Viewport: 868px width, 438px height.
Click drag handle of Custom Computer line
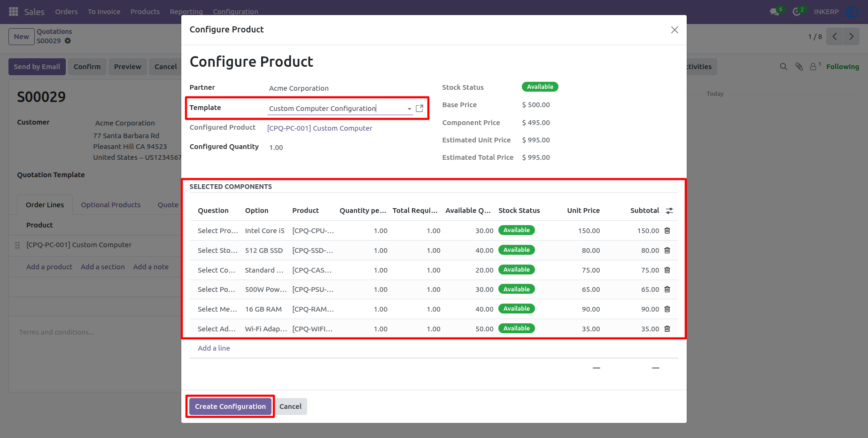click(x=17, y=245)
